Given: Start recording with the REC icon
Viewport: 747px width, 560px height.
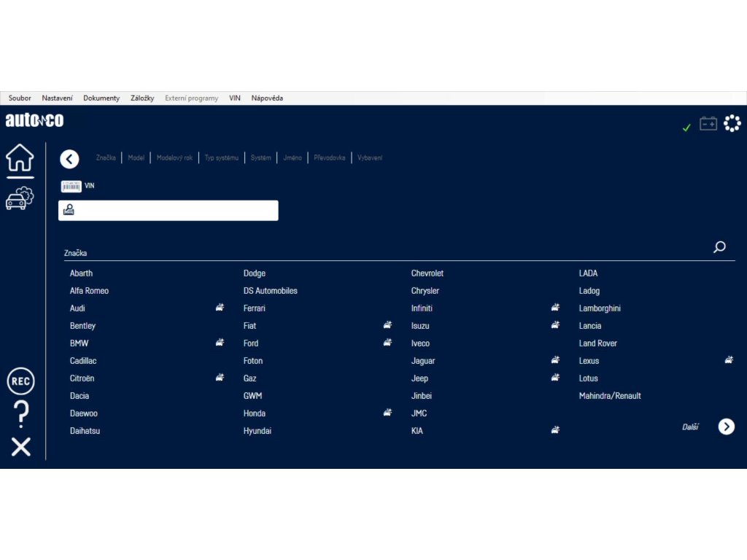Looking at the screenshot, I should click(20, 381).
